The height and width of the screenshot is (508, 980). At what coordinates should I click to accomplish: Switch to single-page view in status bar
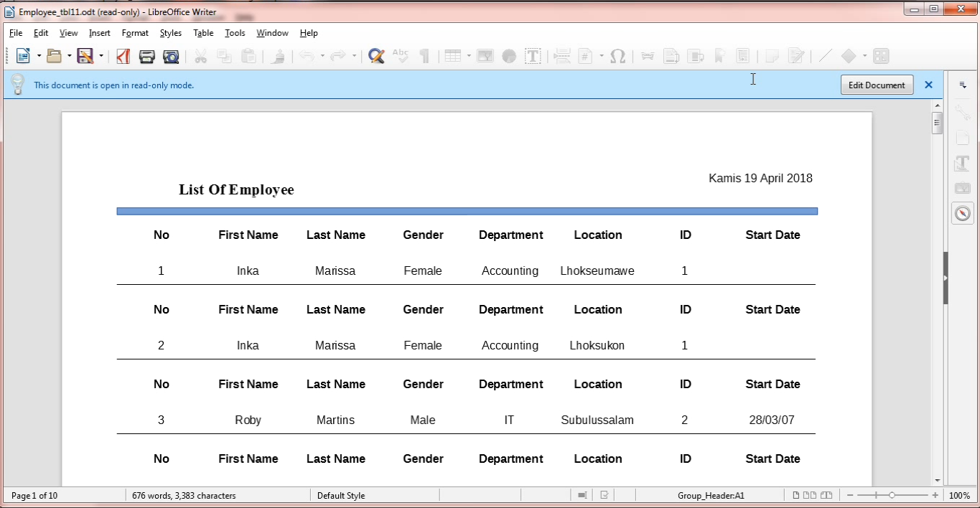pos(796,495)
